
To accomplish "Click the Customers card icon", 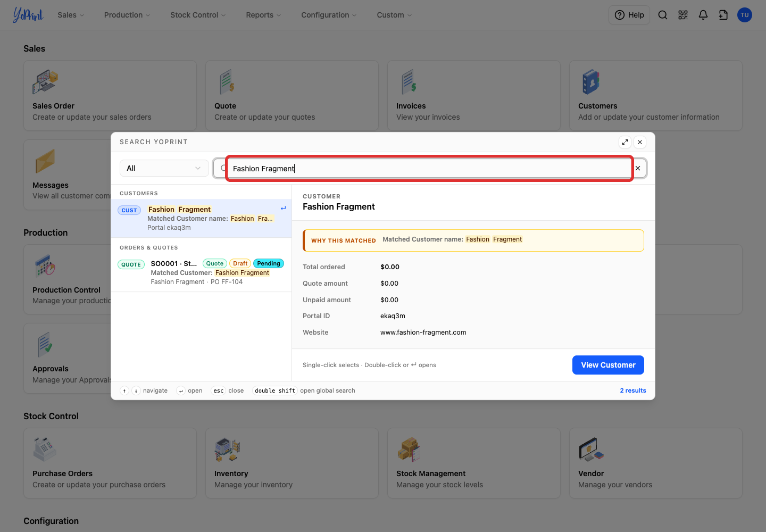I will click(590, 82).
